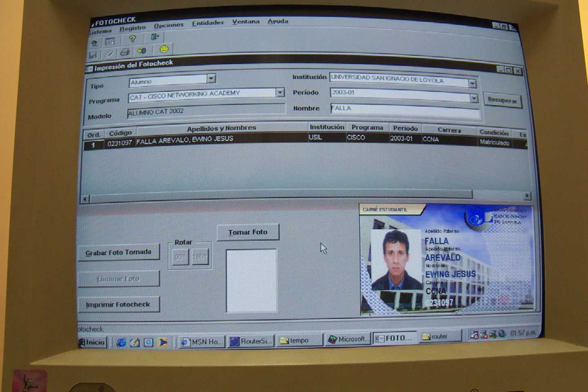Open help with the question mark icon

132,39
